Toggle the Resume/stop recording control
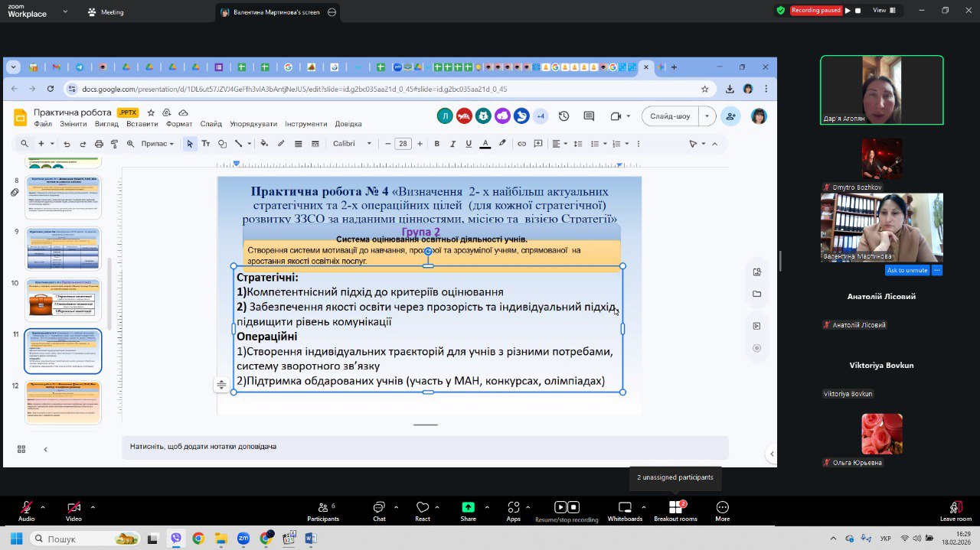This screenshot has height=550, width=980. pyautogui.click(x=567, y=507)
